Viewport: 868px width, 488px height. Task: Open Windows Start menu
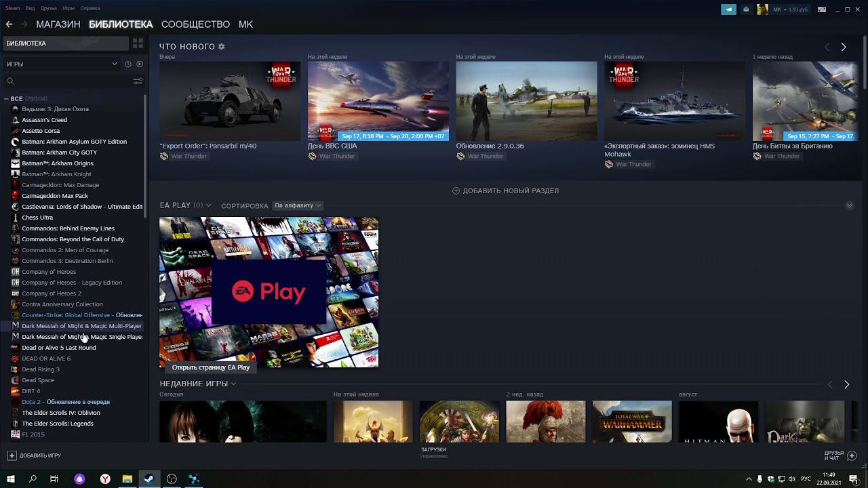click(11, 479)
